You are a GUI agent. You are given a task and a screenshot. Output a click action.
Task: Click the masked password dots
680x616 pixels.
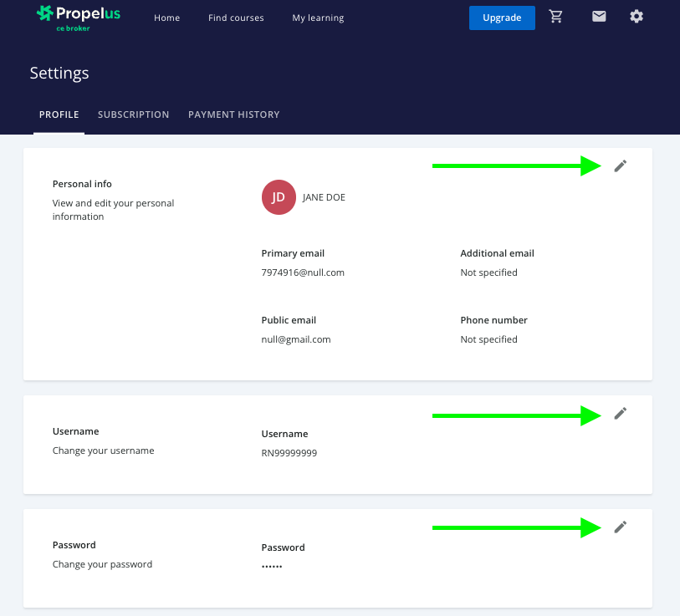[x=272, y=566]
